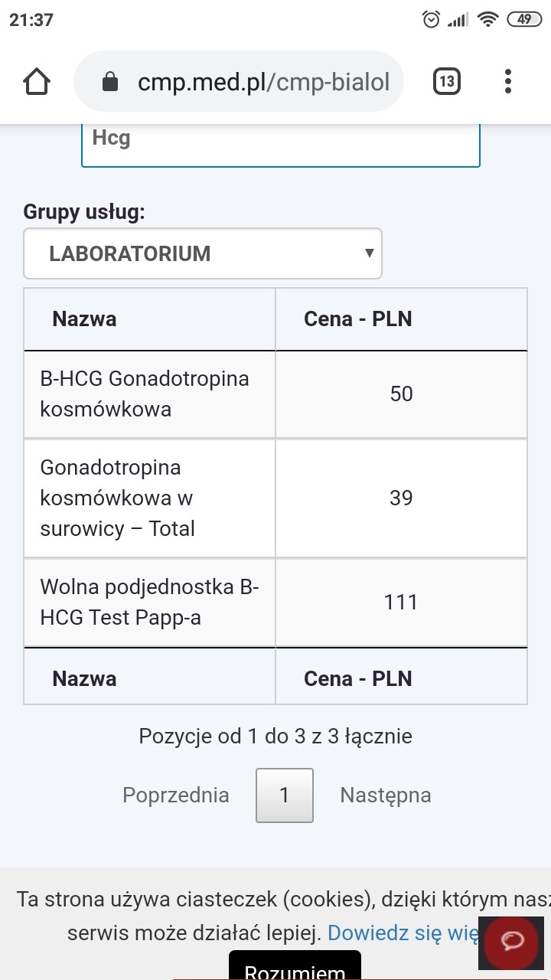Go to the Następna page
The height and width of the screenshot is (980, 551).
tap(385, 795)
